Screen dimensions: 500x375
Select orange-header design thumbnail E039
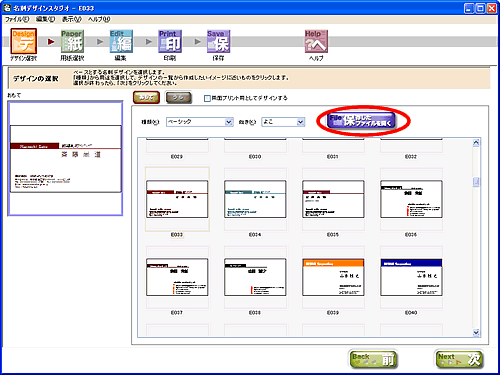click(x=333, y=277)
